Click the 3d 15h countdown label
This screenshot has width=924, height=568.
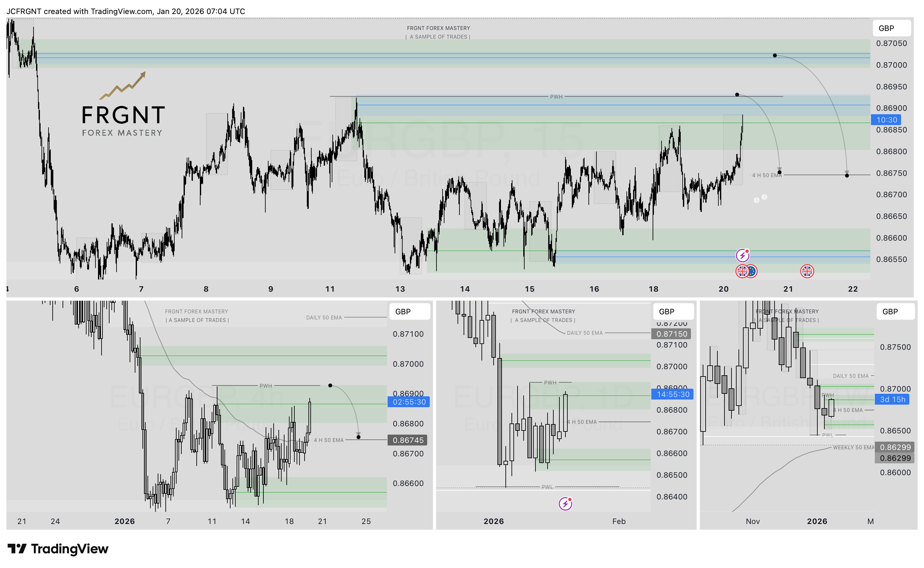click(892, 399)
